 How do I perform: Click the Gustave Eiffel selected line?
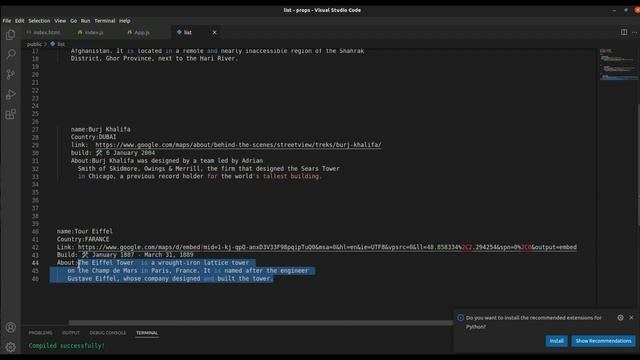pyautogui.click(x=170, y=279)
